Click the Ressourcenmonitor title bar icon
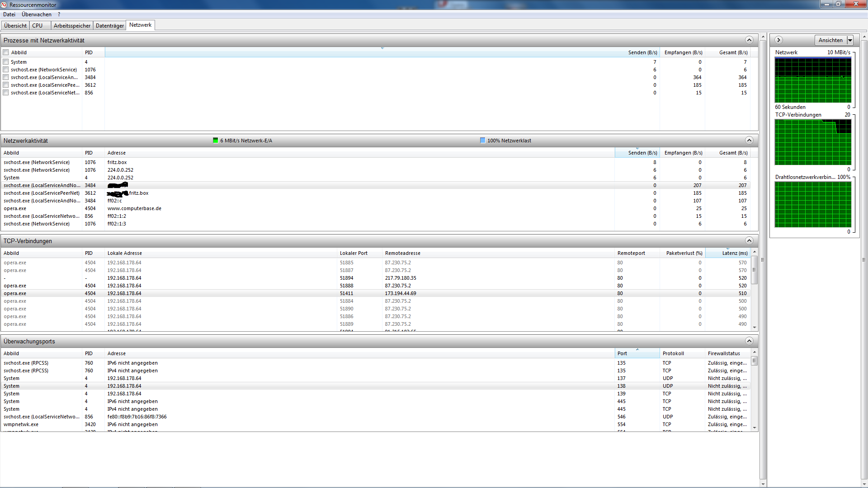This screenshot has width=868, height=488. pos(4,5)
